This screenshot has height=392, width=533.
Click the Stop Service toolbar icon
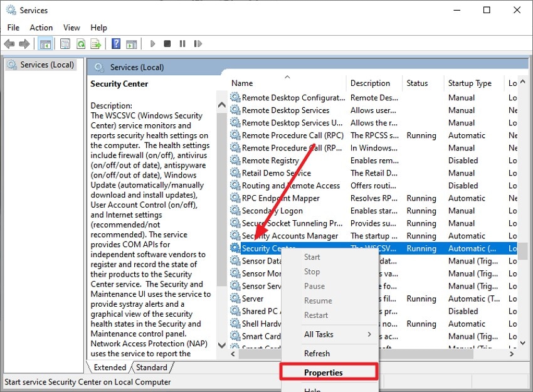(167, 43)
